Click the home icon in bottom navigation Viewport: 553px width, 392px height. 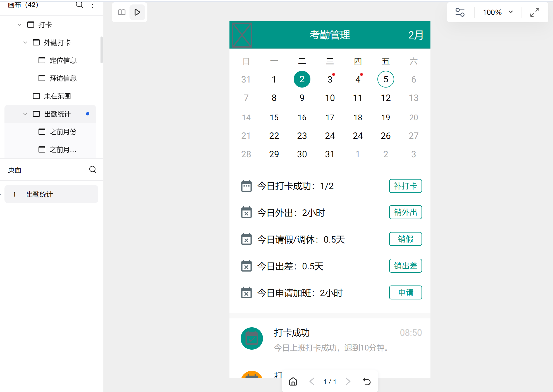click(293, 381)
